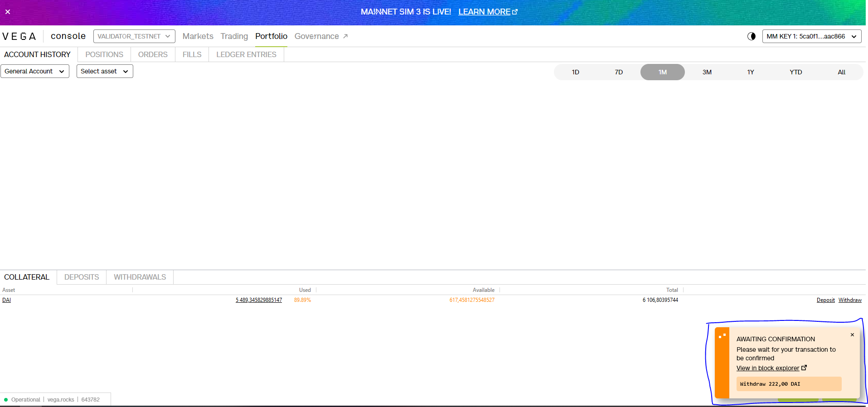Click the total value 6 106,80395744
Image resolution: width=868 pixels, height=407 pixels.
pyautogui.click(x=660, y=300)
